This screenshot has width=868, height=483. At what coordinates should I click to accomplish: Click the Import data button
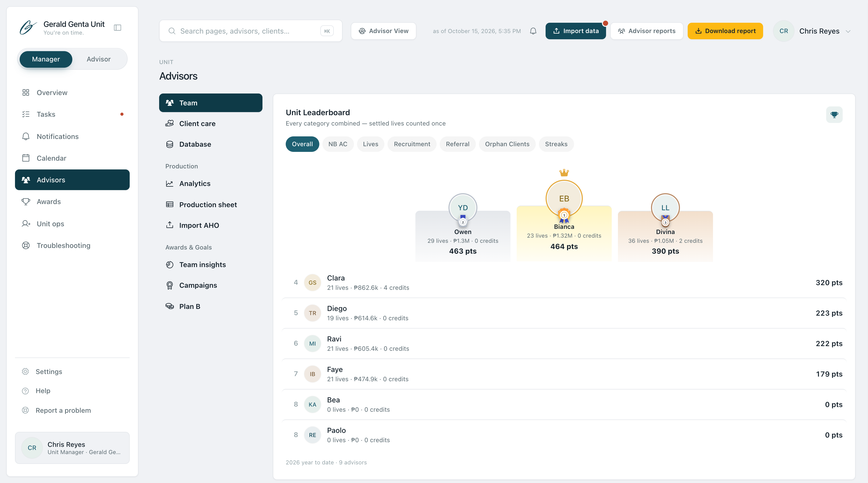coord(576,31)
